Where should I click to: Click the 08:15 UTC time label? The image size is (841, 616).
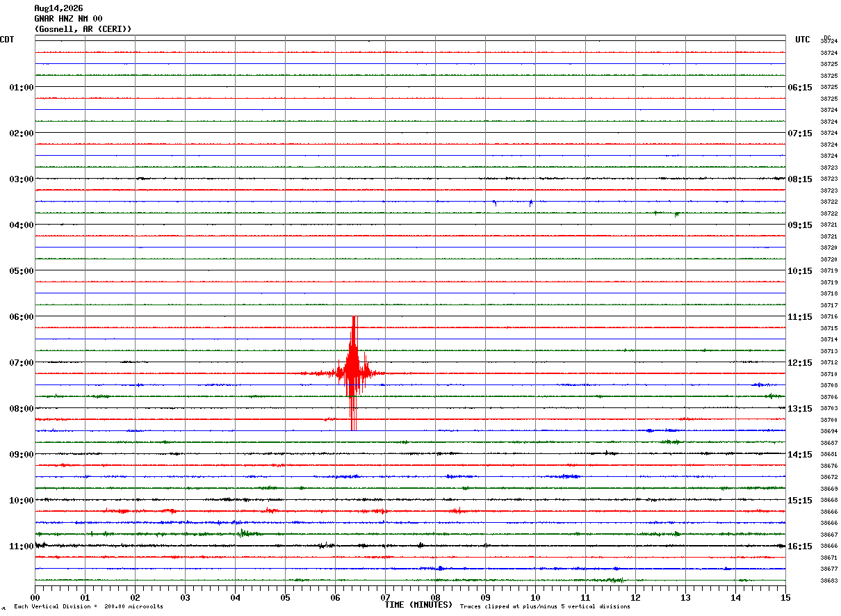coord(799,179)
